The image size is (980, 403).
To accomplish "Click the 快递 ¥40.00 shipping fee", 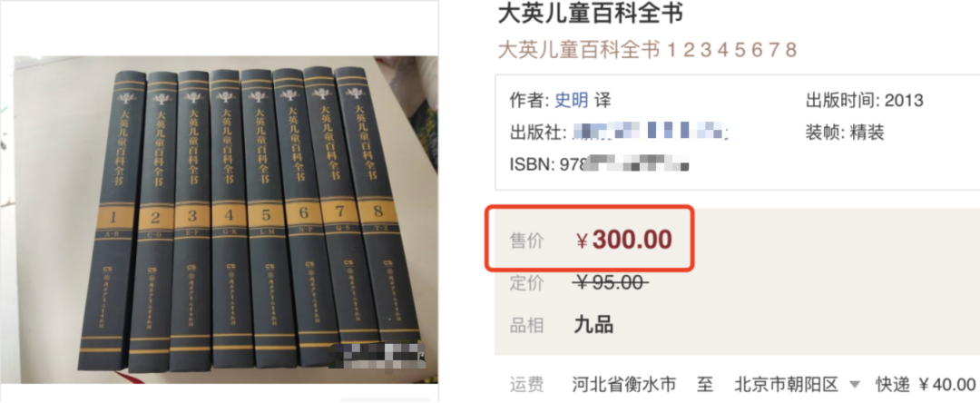I will coord(926,384).
